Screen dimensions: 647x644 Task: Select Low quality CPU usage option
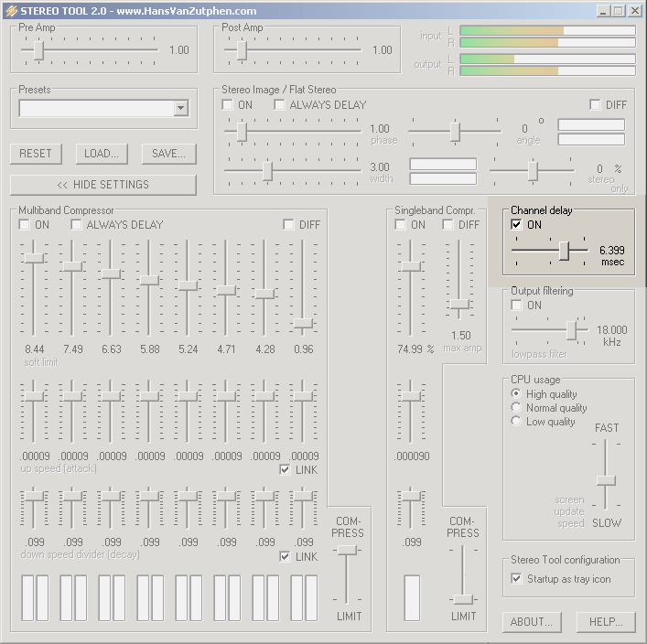[516, 421]
